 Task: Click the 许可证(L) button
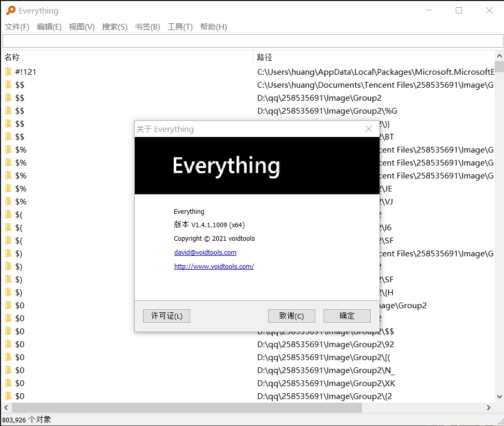point(166,315)
